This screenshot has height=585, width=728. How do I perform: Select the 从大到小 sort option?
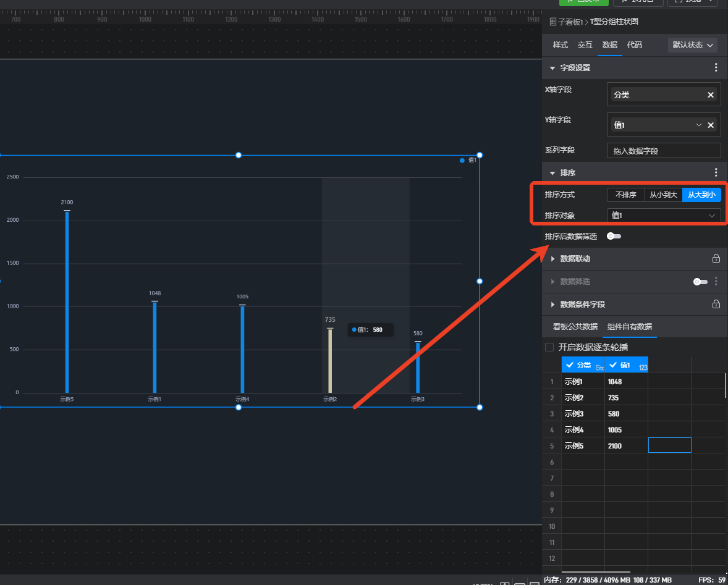(701, 195)
